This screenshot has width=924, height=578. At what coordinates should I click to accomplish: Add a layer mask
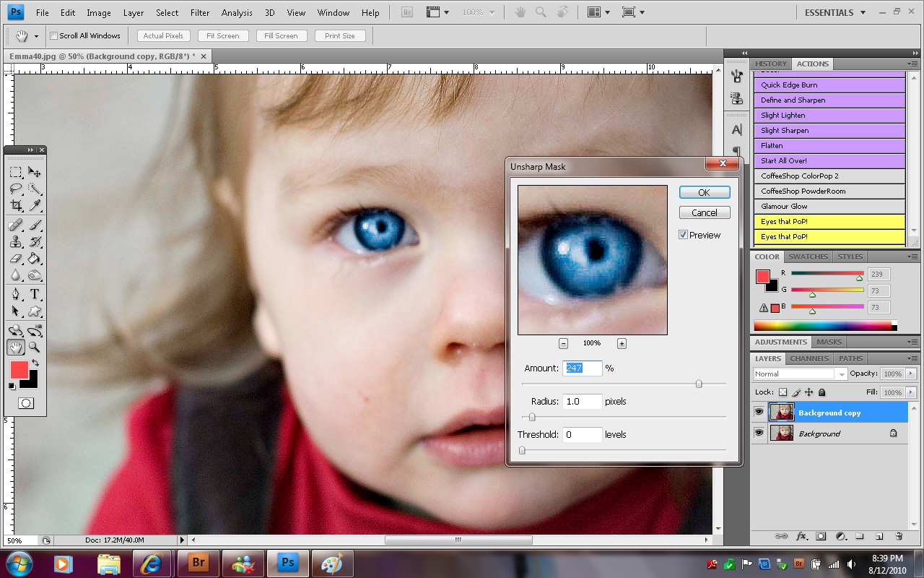pos(821,537)
